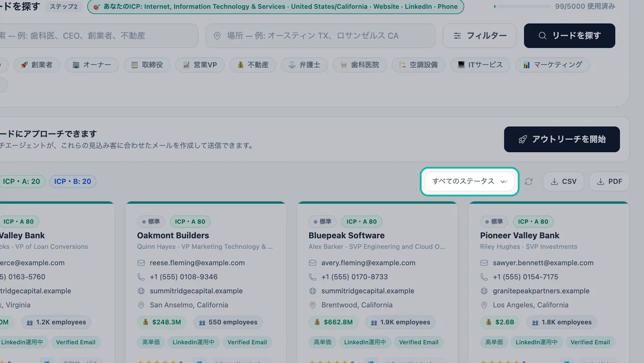Pick the 空調設備 industry chip

click(x=419, y=65)
